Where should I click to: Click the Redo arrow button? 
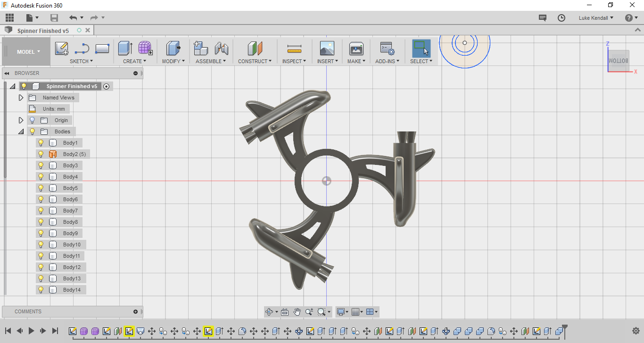pos(94,18)
